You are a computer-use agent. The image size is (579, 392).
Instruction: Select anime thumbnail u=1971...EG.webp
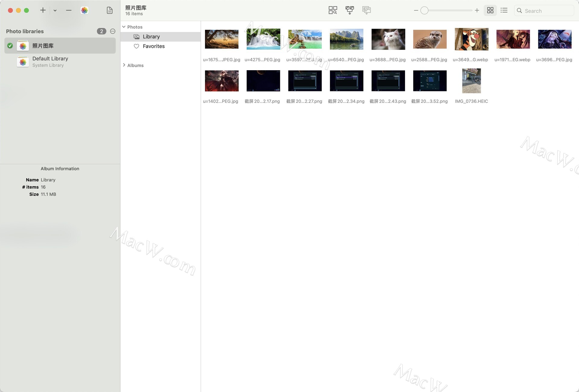tap(513, 39)
